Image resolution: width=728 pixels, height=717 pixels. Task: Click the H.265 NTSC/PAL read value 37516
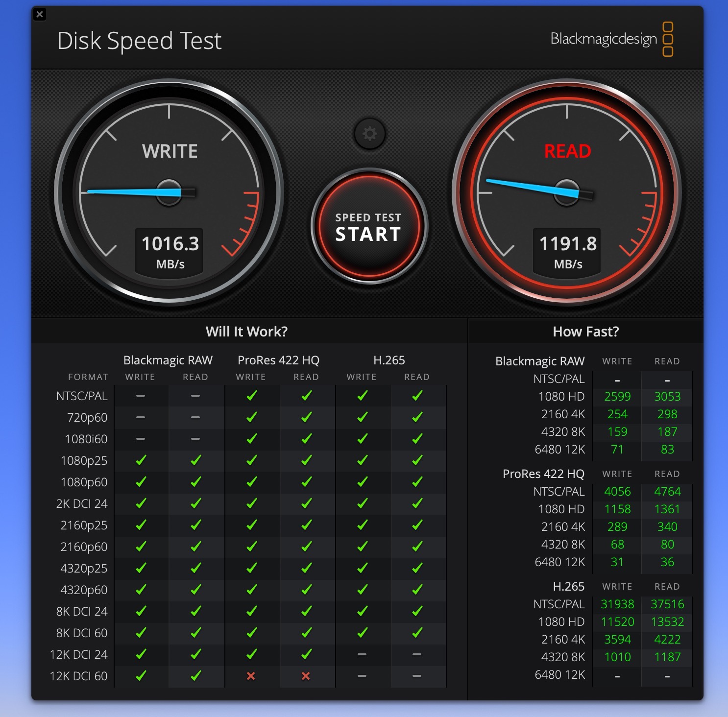(x=667, y=604)
